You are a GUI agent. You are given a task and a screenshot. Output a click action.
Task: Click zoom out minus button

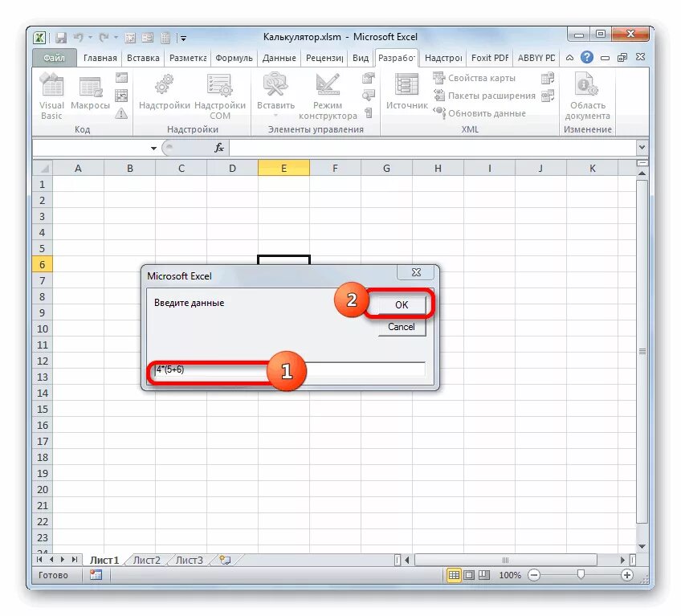coord(534,575)
